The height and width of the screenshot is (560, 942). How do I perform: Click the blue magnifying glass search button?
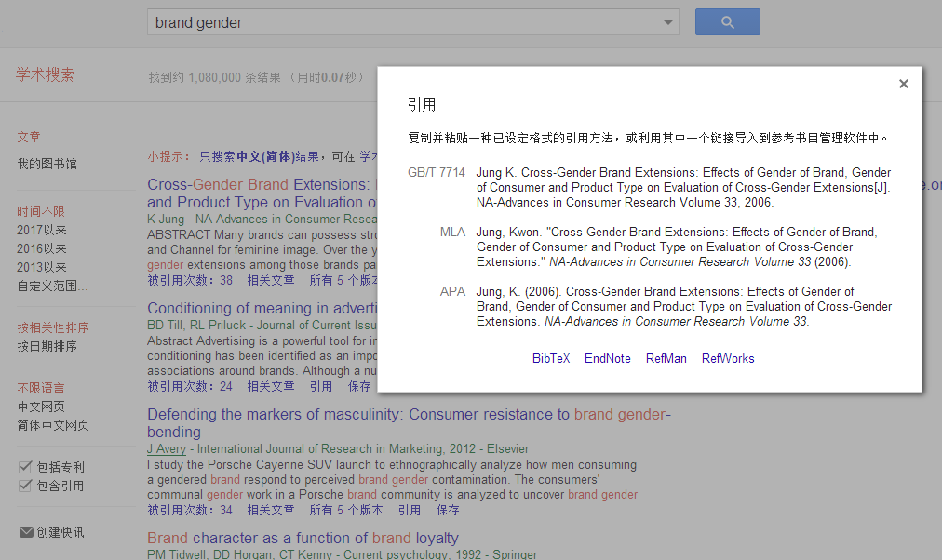tap(726, 21)
